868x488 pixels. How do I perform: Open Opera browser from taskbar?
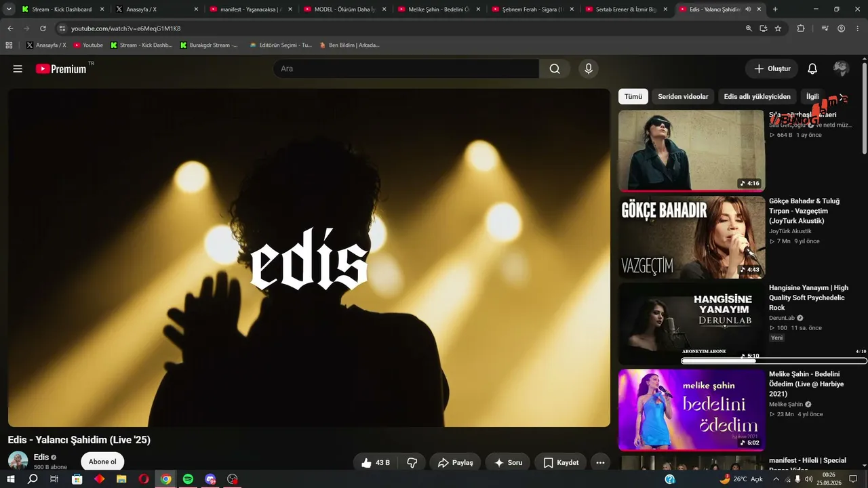tap(144, 479)
